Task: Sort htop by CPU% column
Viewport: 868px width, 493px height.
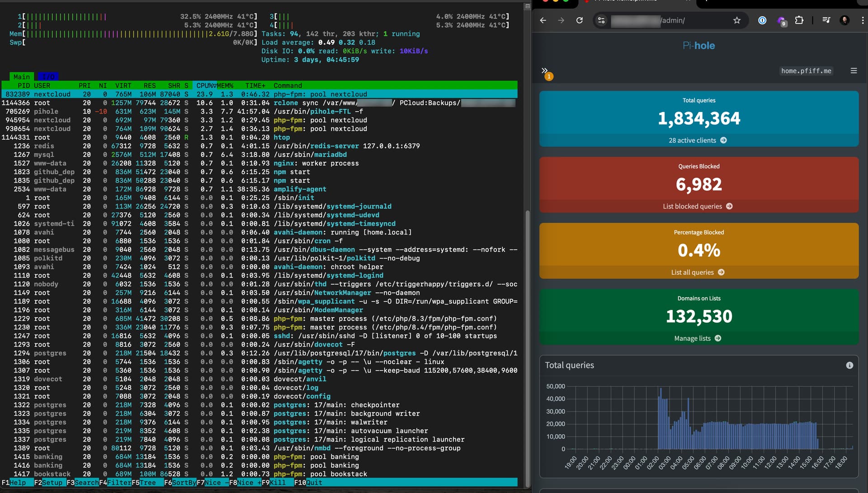Action: (206, 85)
